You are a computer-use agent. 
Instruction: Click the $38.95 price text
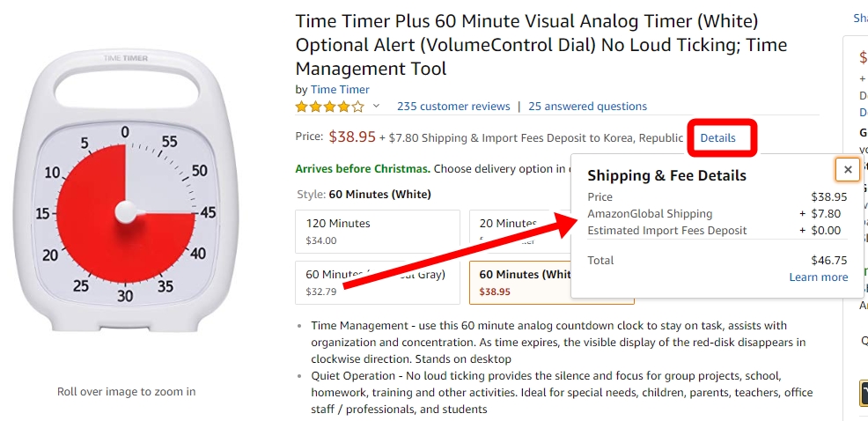[x=352, y=137]
